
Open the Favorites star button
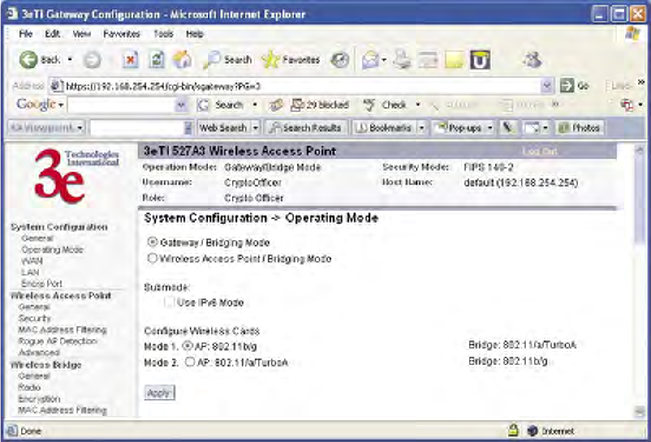(x=291, y=60)
